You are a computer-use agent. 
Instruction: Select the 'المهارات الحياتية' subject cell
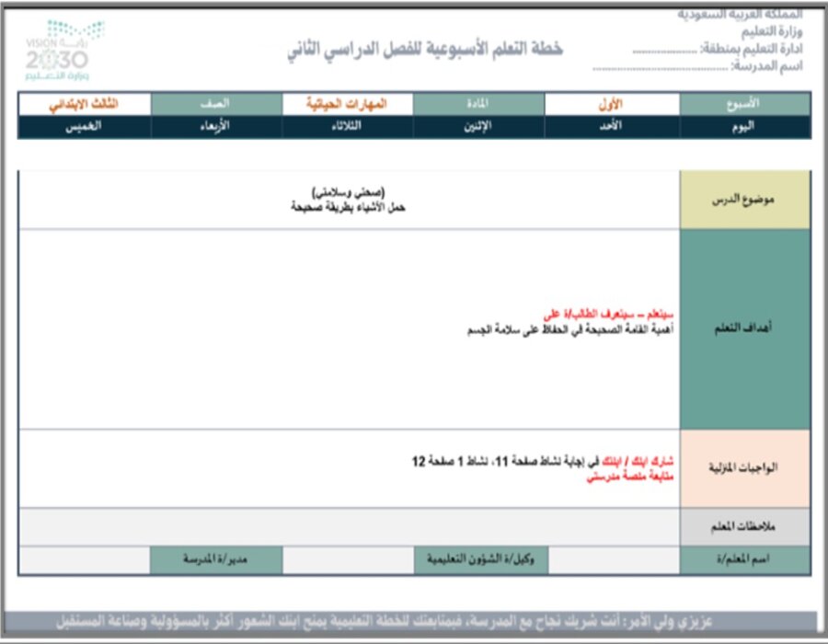tap(348, 104)
